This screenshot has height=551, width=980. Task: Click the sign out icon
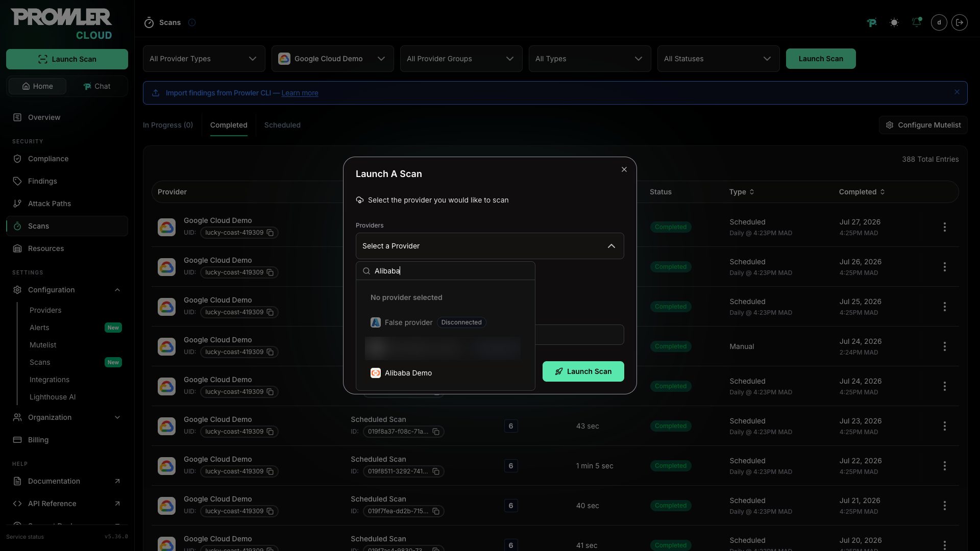pos(960,22)
